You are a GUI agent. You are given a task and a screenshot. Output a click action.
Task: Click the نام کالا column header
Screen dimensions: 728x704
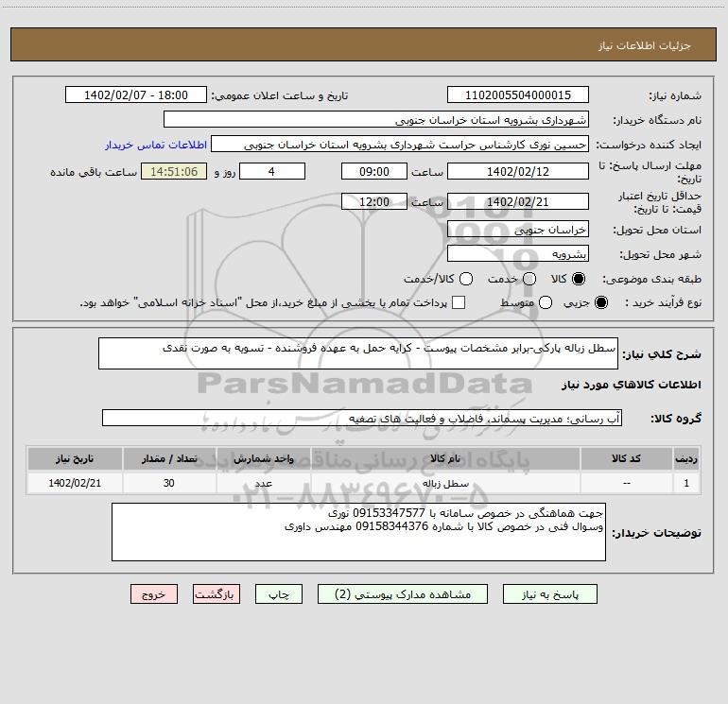(x=445, y=458)
